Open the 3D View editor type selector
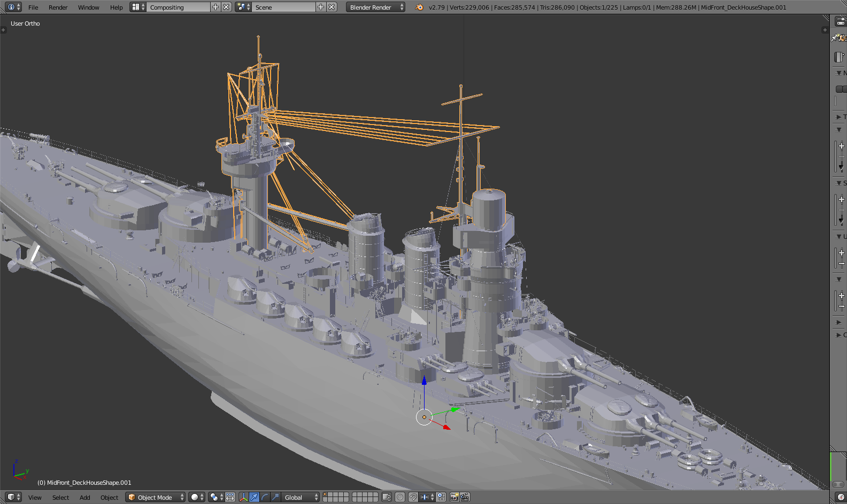 pyautogui.click(x=14, y=497)
